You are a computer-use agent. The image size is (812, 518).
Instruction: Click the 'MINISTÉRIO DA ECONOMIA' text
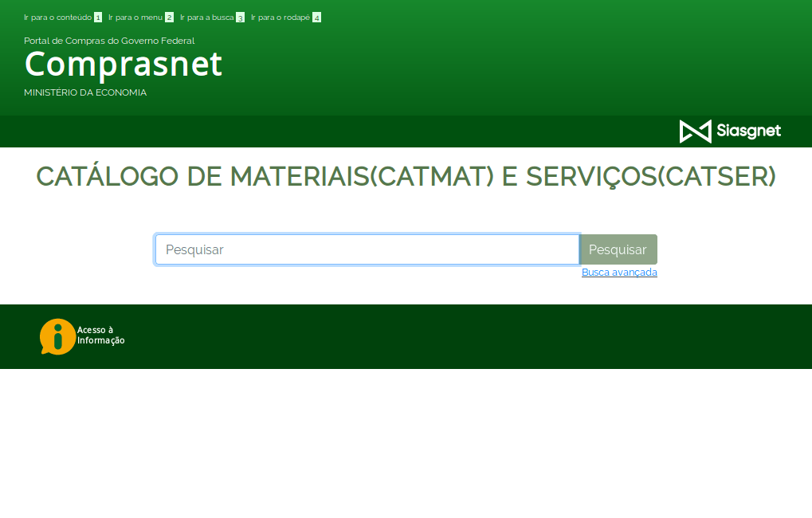[x=85, y=92]
